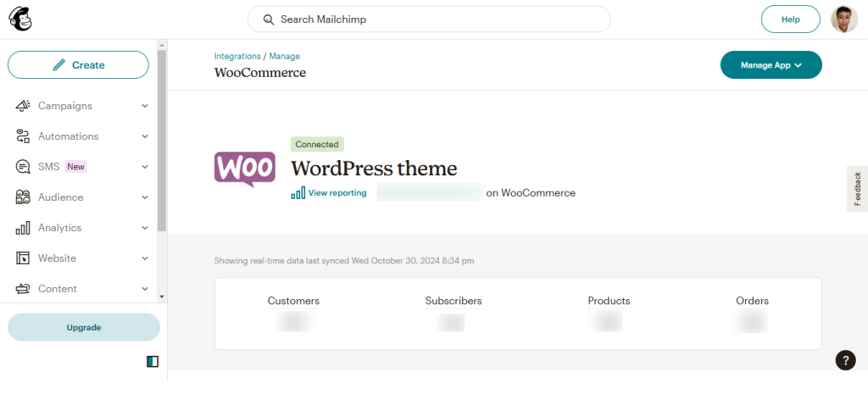
Task: Click the Mailchimp Freddie logo
Action: 20,19
